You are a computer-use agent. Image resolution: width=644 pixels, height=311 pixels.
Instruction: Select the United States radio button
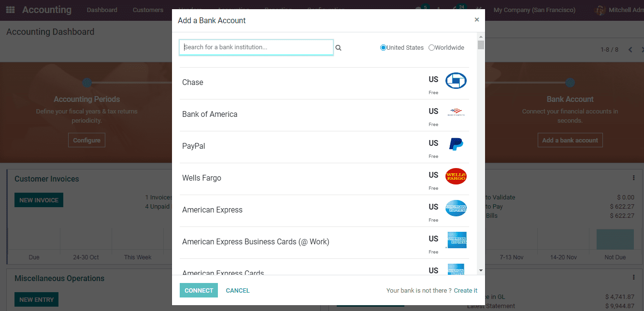383,47
